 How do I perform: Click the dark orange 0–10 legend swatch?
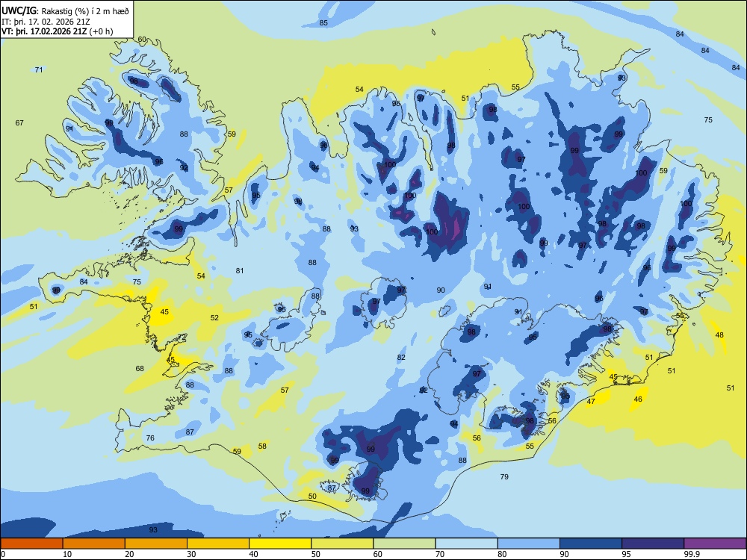coord(32,544)
